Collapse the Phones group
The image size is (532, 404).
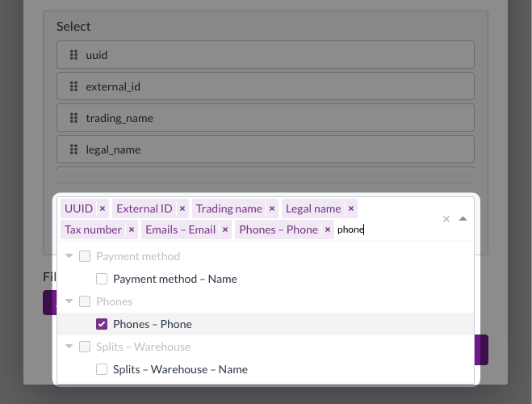69,301
